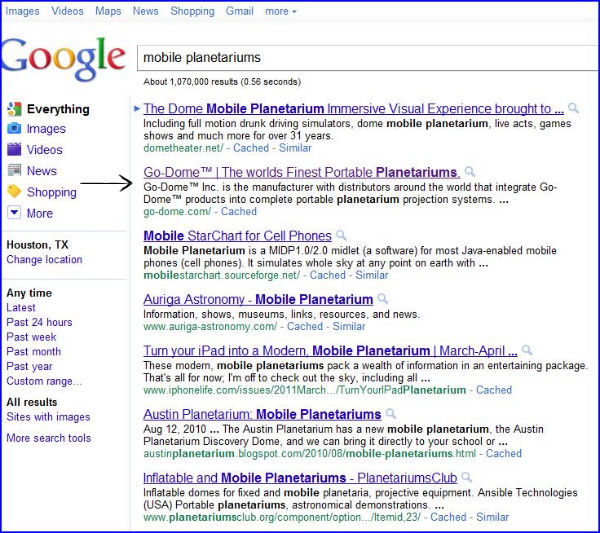The height and width of the screenshot is (533, 600).
Task: Open Custom range time filter
Action: [44, 381]
